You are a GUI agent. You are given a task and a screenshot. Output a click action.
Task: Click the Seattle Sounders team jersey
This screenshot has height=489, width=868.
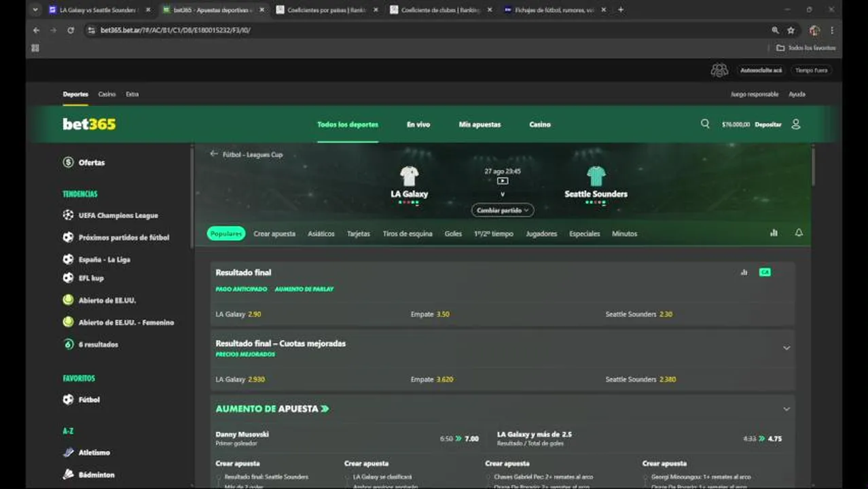[596, 177]
